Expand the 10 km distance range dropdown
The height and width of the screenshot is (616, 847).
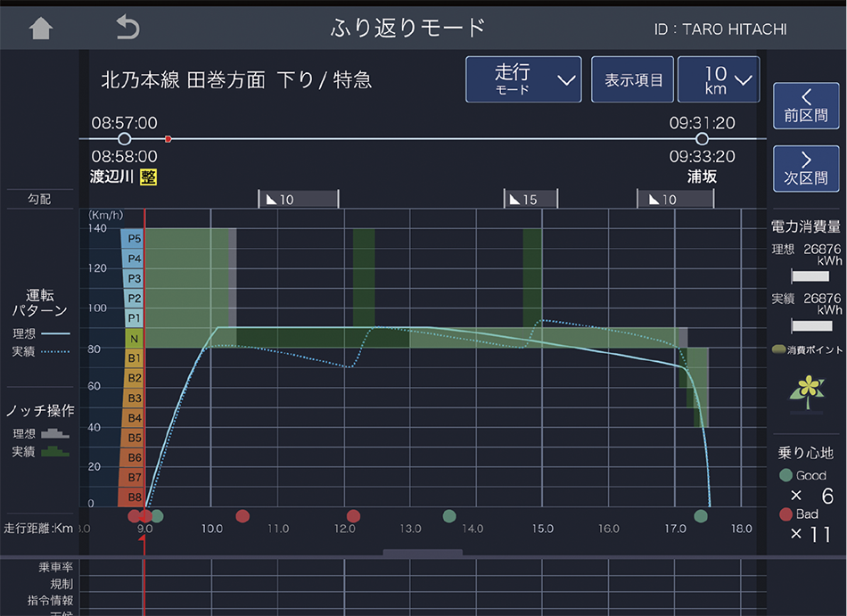[718, 79]
